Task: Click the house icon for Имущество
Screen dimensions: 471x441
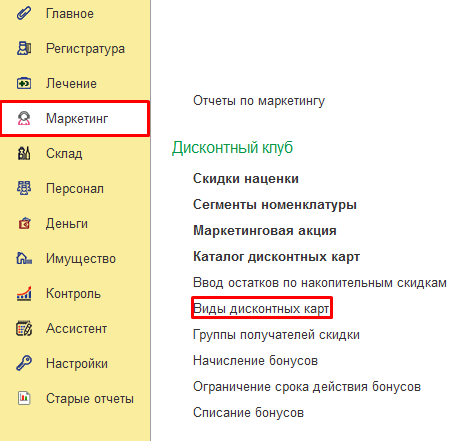Action: tap(24, 258)
